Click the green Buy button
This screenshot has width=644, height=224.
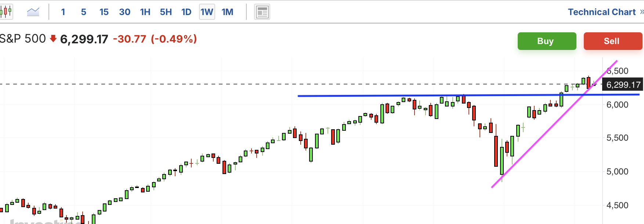tap(547, 41)
